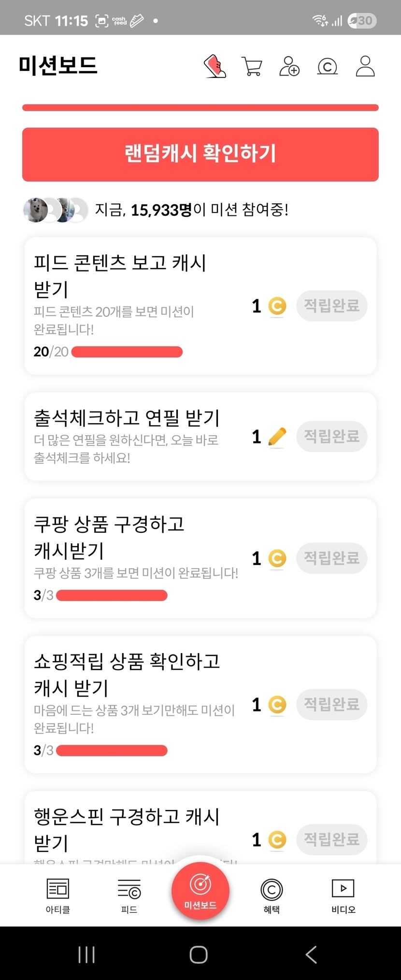This screenshot has width=401, height=980.
Task: Switch to the 피드 tab
Action: pos(129,896)
